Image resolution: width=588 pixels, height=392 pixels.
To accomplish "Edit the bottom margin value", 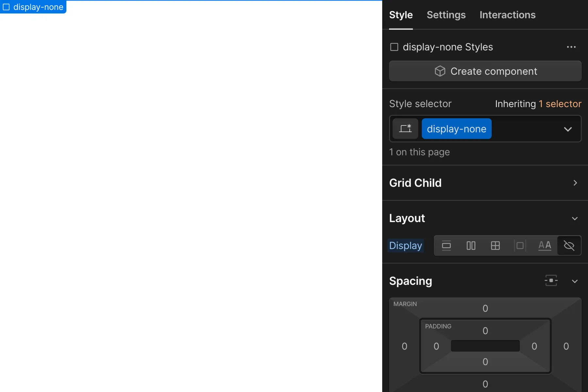I will 485,384.
